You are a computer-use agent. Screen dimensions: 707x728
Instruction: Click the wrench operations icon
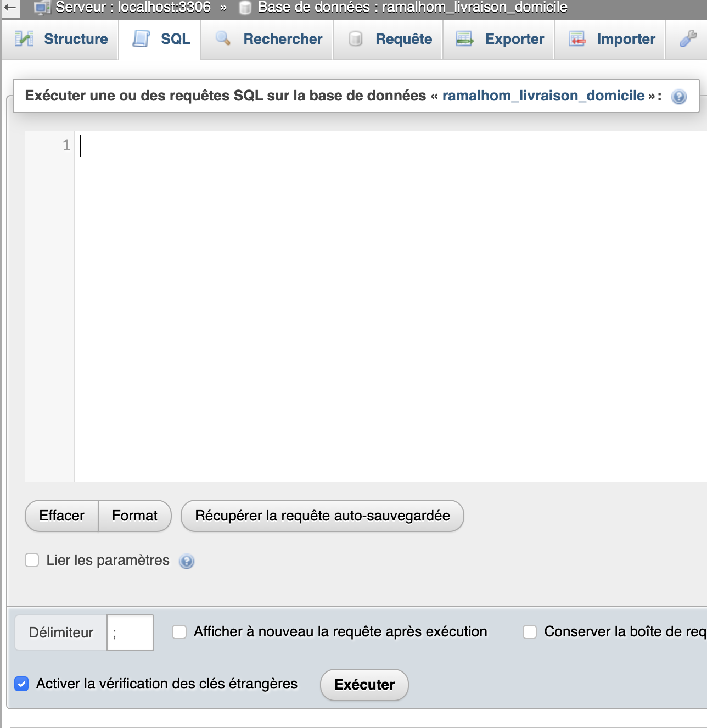pyautogui.click(x=688, y=38)
